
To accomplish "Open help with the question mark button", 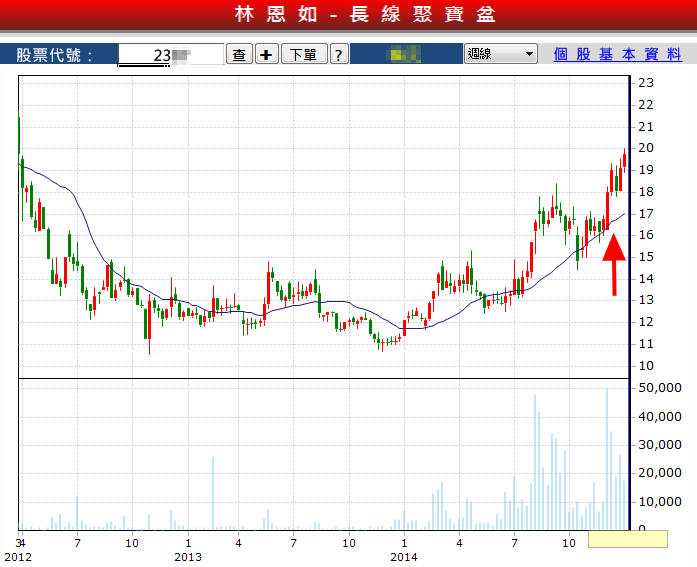I will click(339, 54).
